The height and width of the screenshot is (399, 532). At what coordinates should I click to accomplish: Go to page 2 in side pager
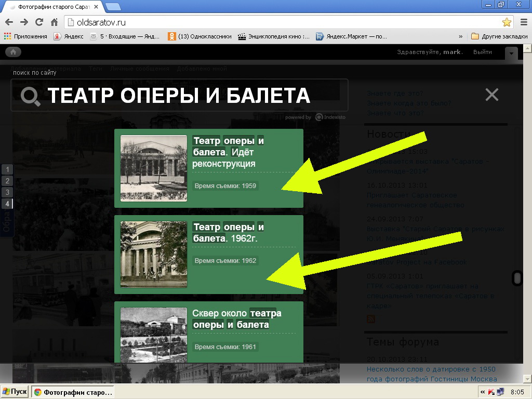[x=7, y=181]
